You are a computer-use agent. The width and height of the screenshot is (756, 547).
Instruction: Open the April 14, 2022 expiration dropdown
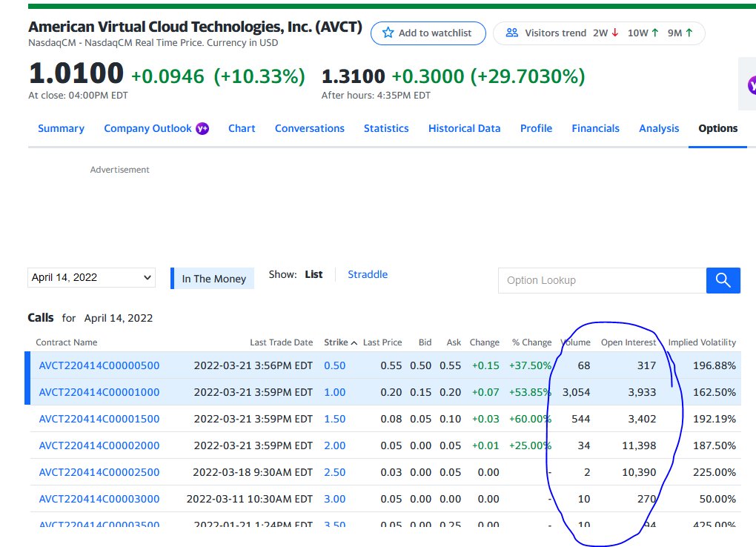pyautogui.click(x=91, y=277)
